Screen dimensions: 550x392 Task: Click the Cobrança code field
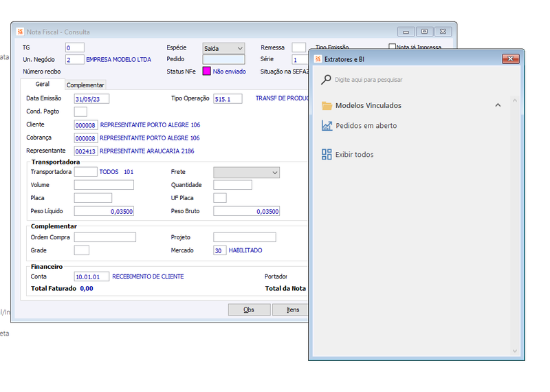pos(86,138)
